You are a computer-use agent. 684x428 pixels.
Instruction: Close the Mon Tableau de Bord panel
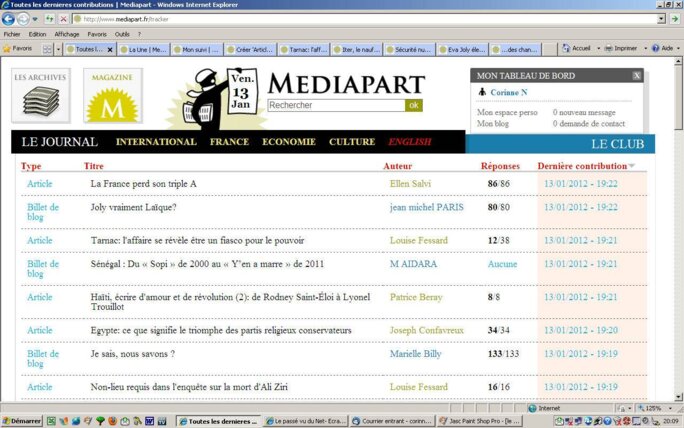pos(637,76)
